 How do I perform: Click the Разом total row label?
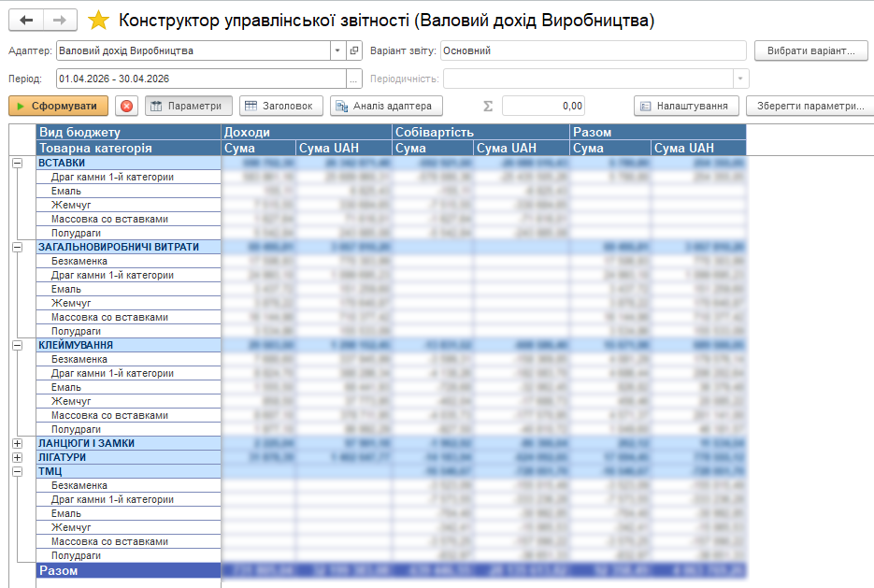pos(128,570)
